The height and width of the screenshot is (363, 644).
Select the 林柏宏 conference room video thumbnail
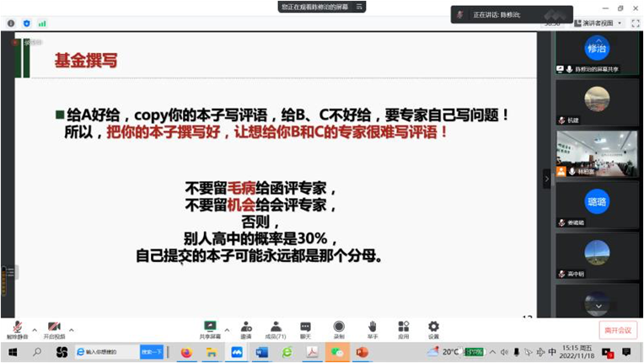click(597, 153)
